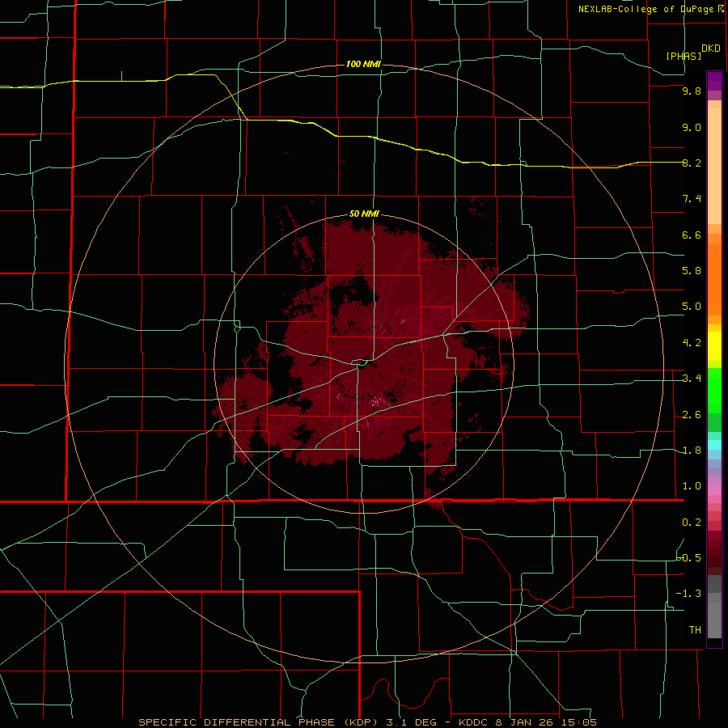Click the 3.1 DEG elevation text in the caption

(412, 722)
